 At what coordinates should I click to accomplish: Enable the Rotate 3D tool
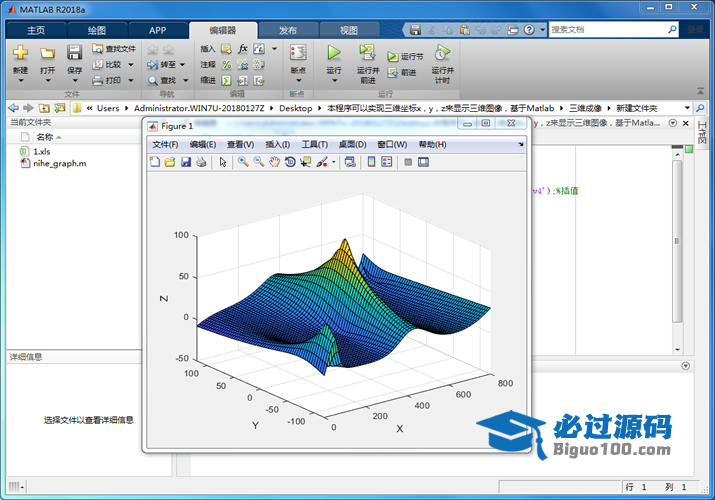[290, 162]
